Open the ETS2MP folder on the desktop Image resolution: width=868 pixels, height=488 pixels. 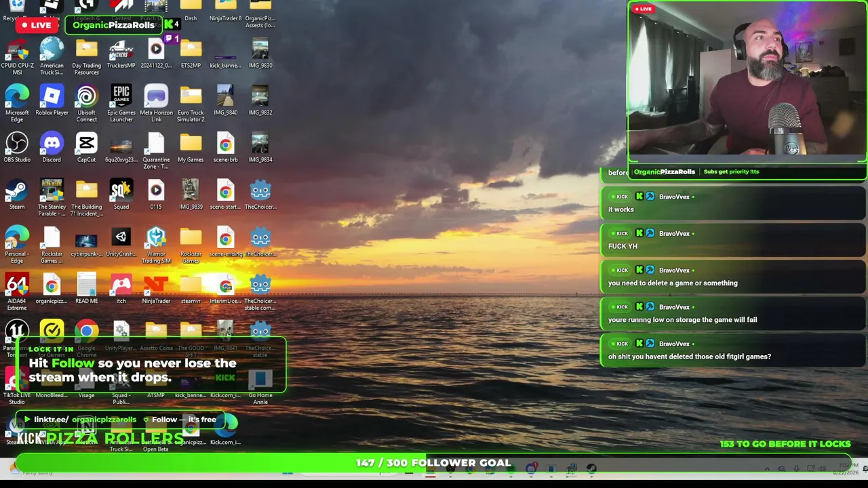191,54
